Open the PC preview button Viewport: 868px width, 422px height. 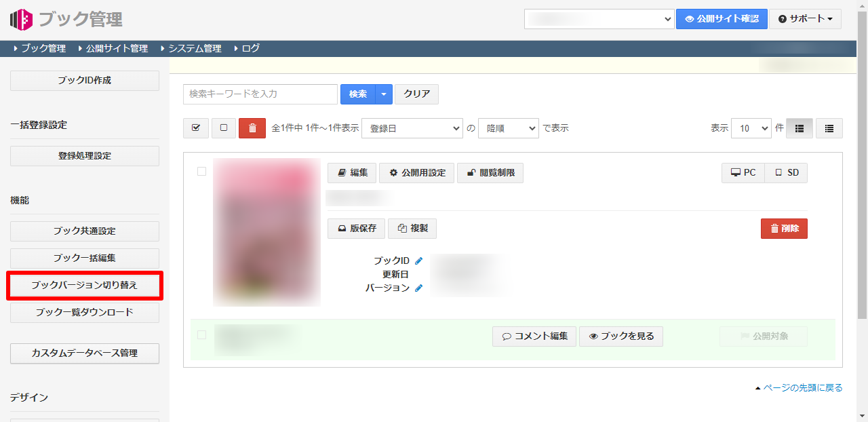click(743, 173)
